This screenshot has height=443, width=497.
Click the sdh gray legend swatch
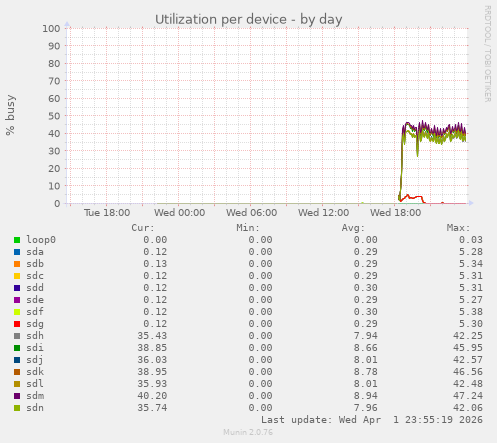tap(17, 336)
